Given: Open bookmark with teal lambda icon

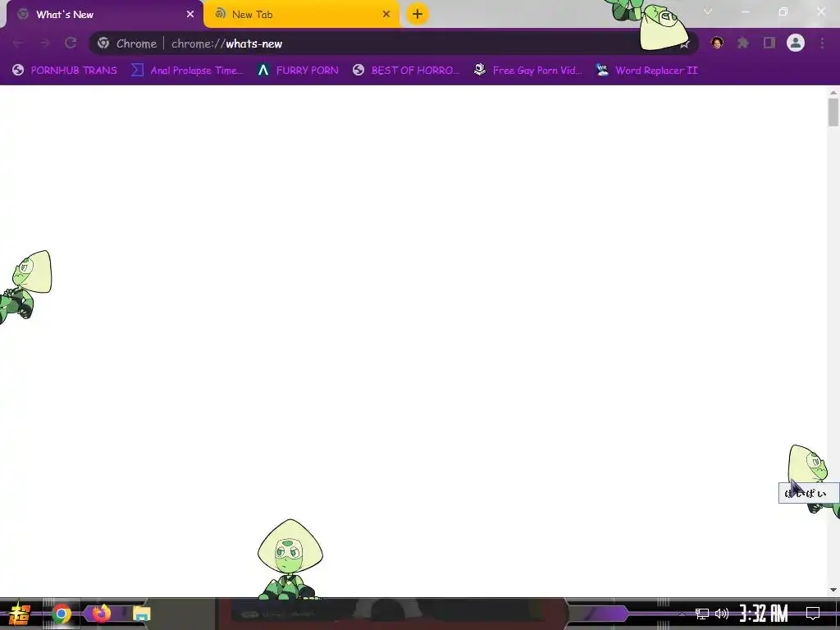Looking at the screenshot, I should coord(298,71).
